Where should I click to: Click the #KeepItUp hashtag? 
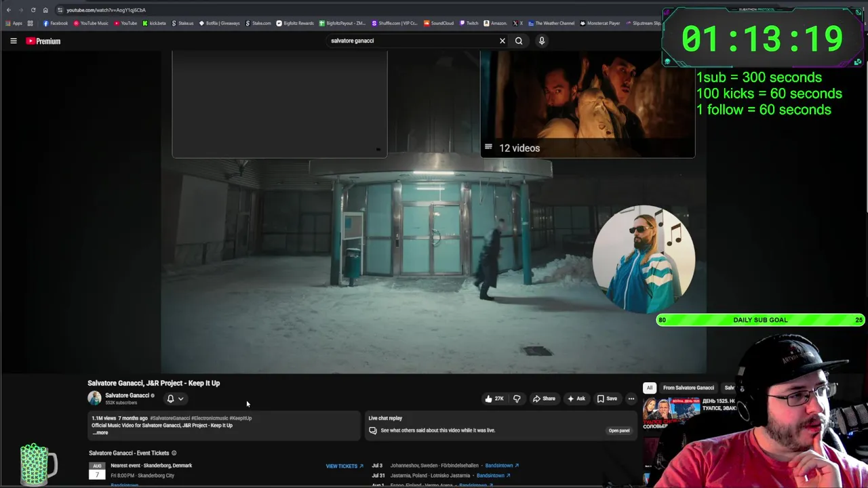(241, 418)
